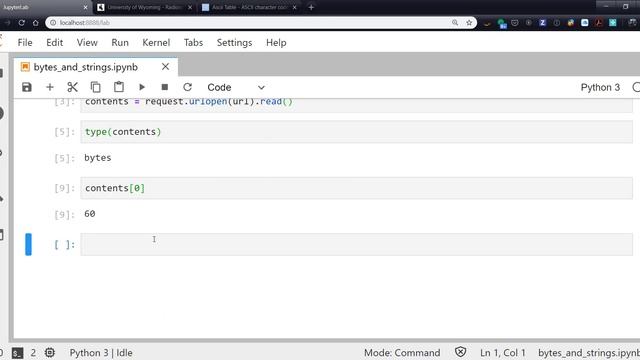The width and height of the screenshot is (640, 360).
Task: Open the Code cell type dropdown
Action: click(236, 87)
